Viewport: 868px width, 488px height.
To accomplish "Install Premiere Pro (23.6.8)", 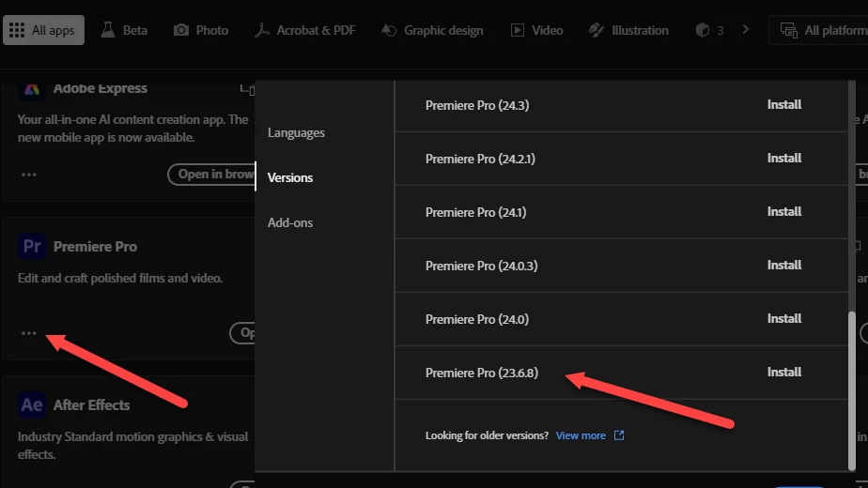I will click(x=783, y=373).
